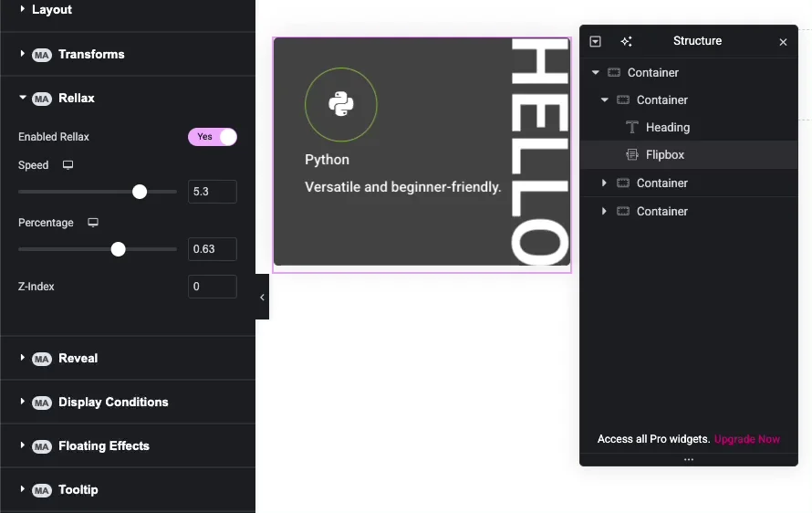Close the Structure panel
Viewport: 812px width, 513px height.
point(783,42)
